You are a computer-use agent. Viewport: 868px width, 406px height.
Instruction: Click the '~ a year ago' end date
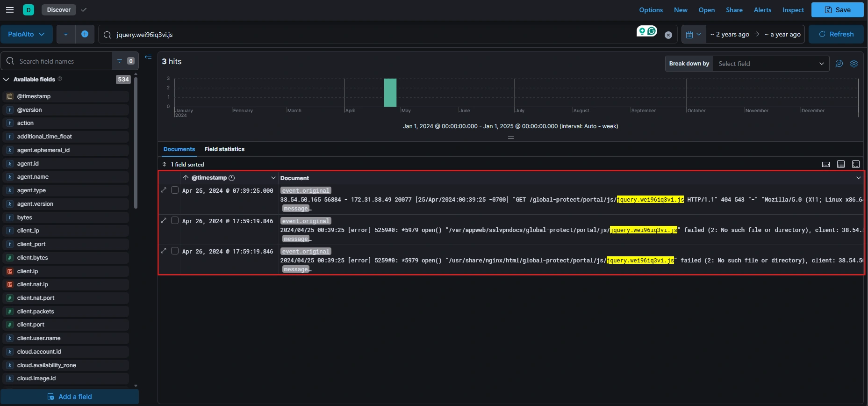(782, 34)
